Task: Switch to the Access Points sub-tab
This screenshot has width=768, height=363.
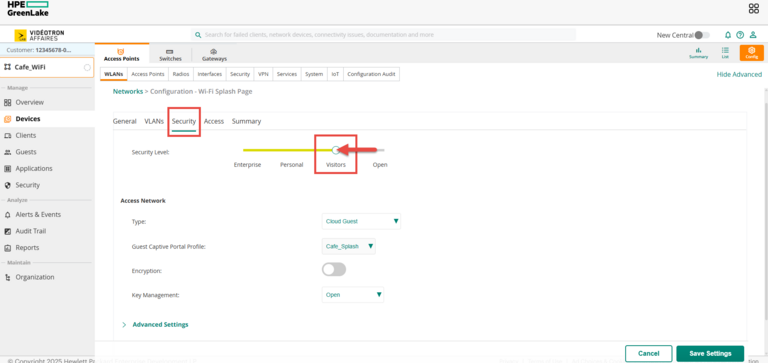Action: pos(148,74)
